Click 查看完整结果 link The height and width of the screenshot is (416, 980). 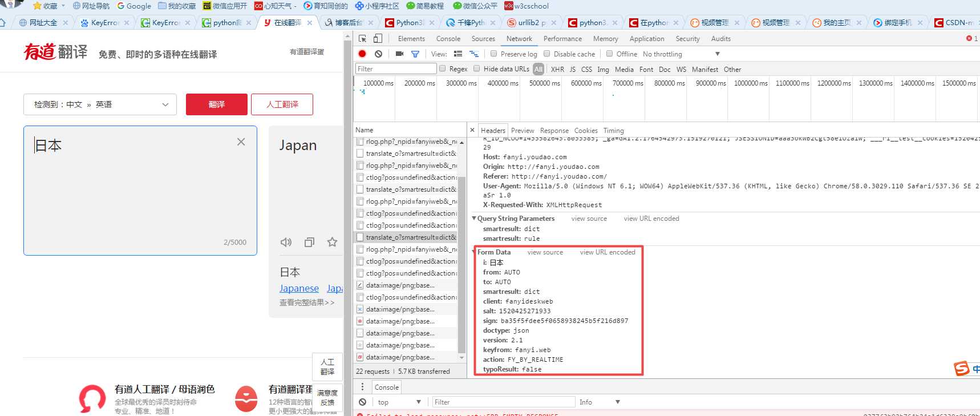307,302
